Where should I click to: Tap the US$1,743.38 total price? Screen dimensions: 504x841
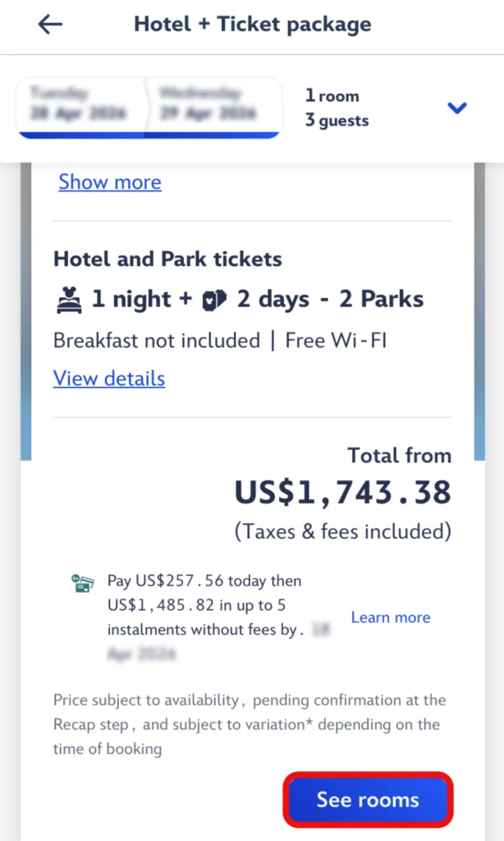[x=342, y=493]
